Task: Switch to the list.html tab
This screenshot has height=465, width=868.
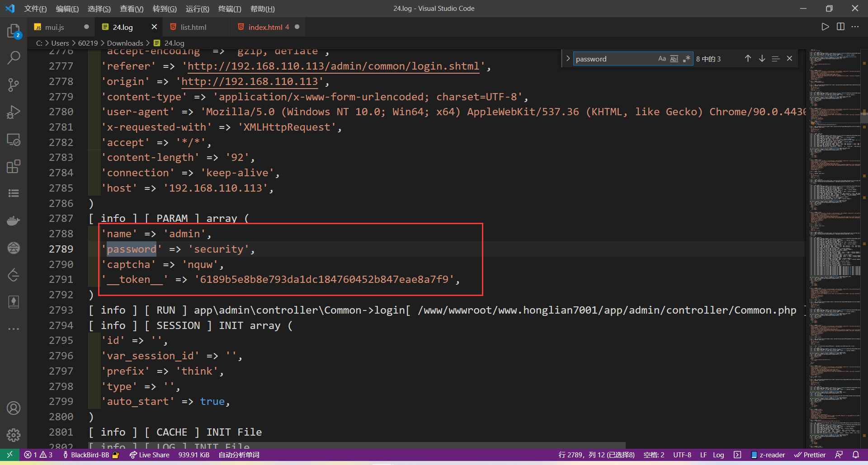Action: click(193, 27)
